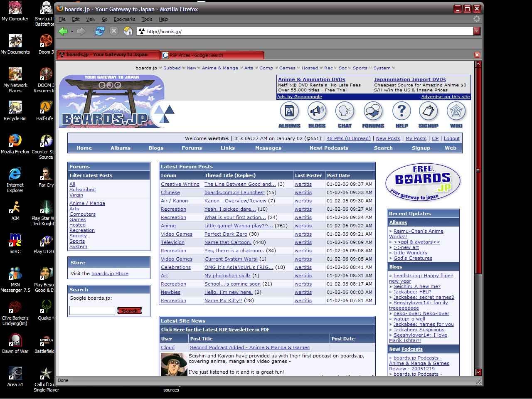
Task: Open the Chat icon
Action: click(345, 115)
